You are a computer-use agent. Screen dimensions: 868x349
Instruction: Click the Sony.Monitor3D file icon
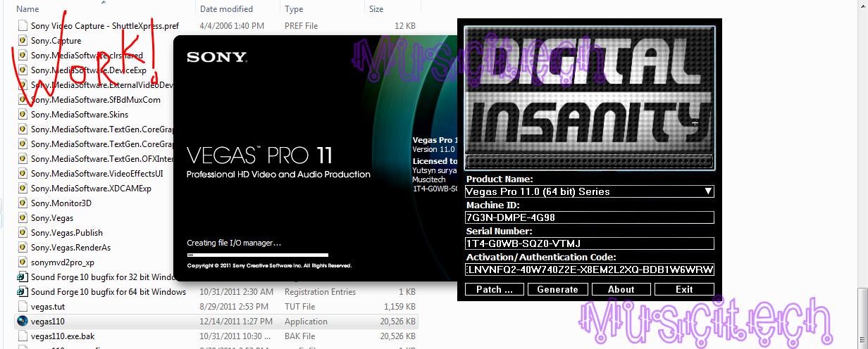click(22, 203)
